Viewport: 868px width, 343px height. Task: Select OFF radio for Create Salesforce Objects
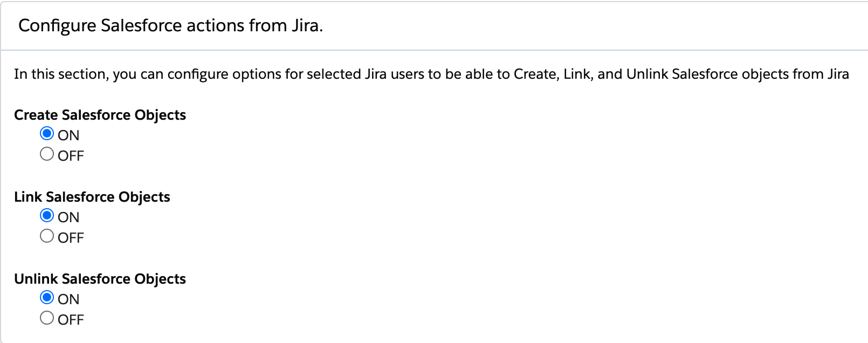coord(47,154)
